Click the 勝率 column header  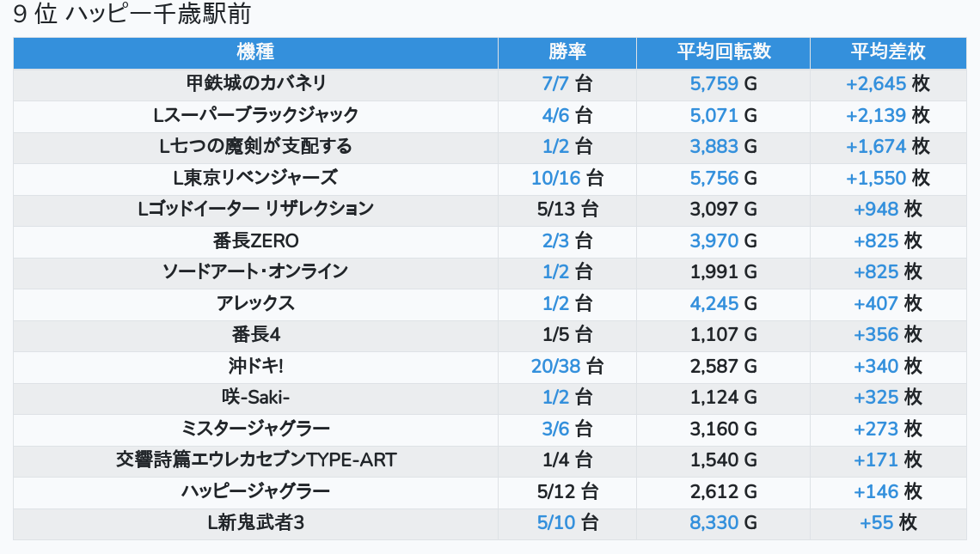[567, 52]
